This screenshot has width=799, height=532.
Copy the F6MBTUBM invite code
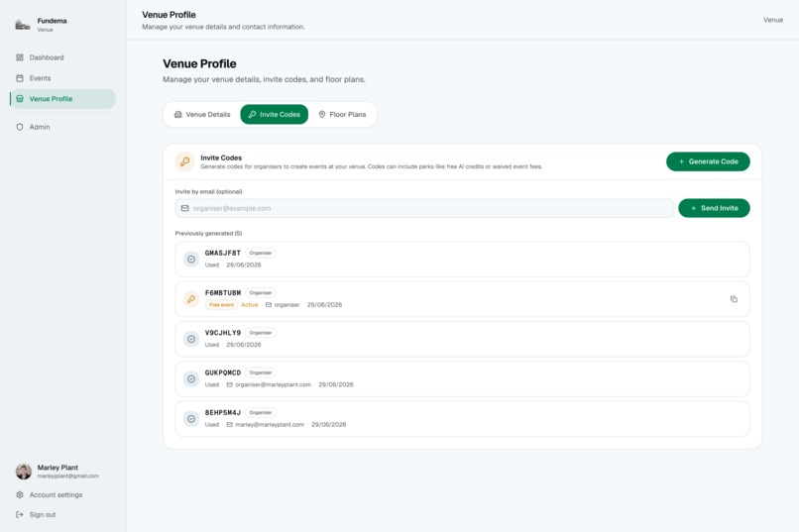pos(734,299)
